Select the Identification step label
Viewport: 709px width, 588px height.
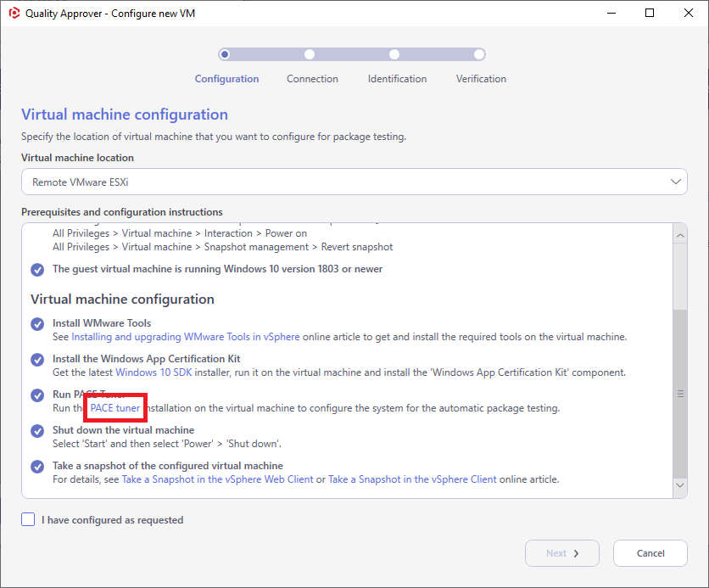(x=397, y=79)
